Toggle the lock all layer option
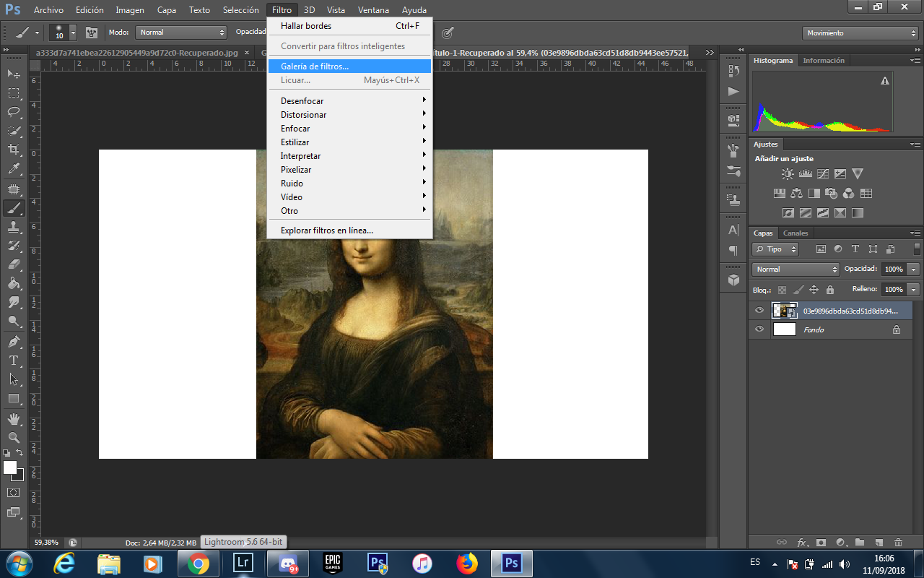The image size is (924, 578). (830, 290)
